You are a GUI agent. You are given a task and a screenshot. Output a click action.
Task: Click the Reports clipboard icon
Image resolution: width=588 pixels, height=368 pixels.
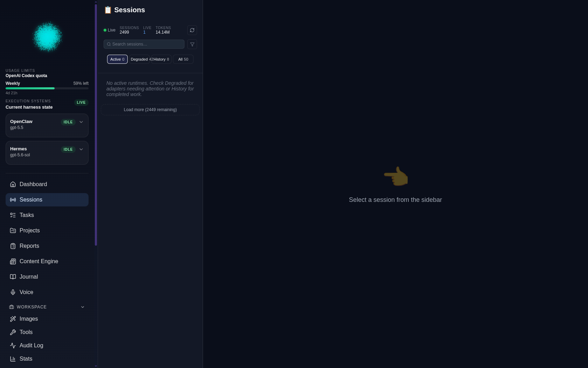[13, 246]
